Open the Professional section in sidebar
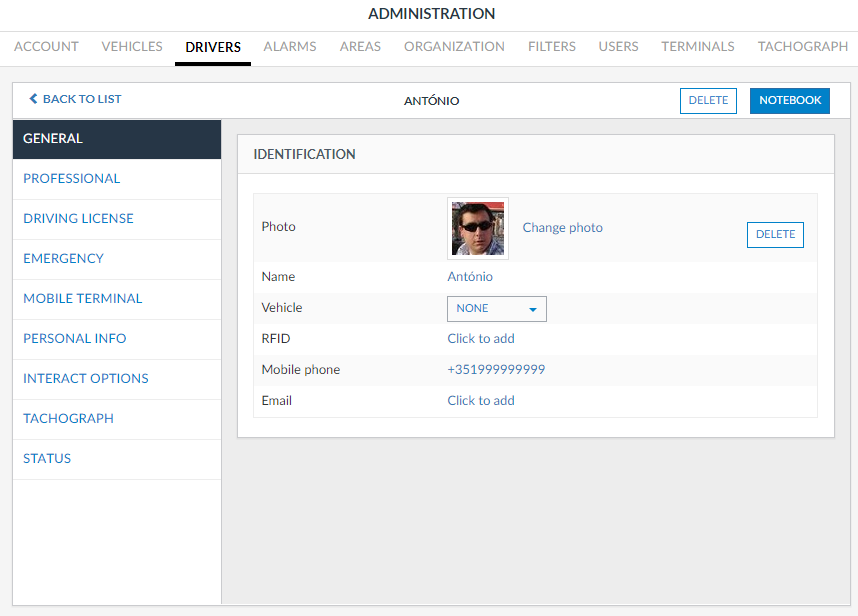 [x=72, y=179]
